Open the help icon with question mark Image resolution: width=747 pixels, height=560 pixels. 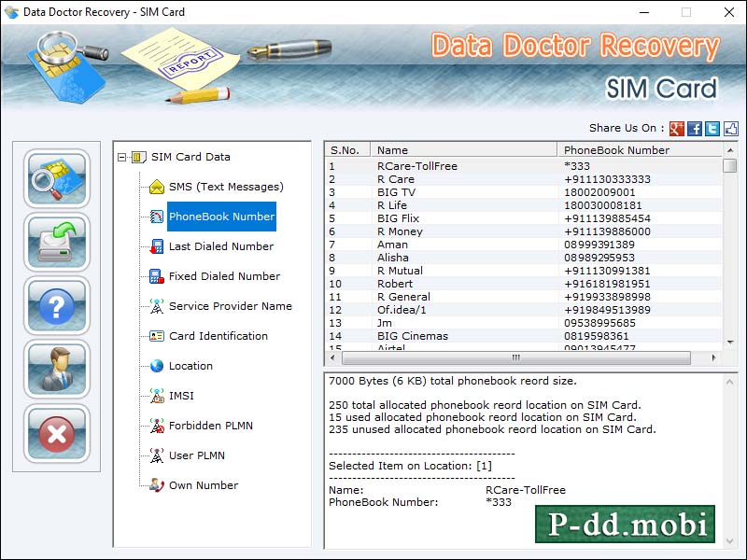click(x=56, y=306)
